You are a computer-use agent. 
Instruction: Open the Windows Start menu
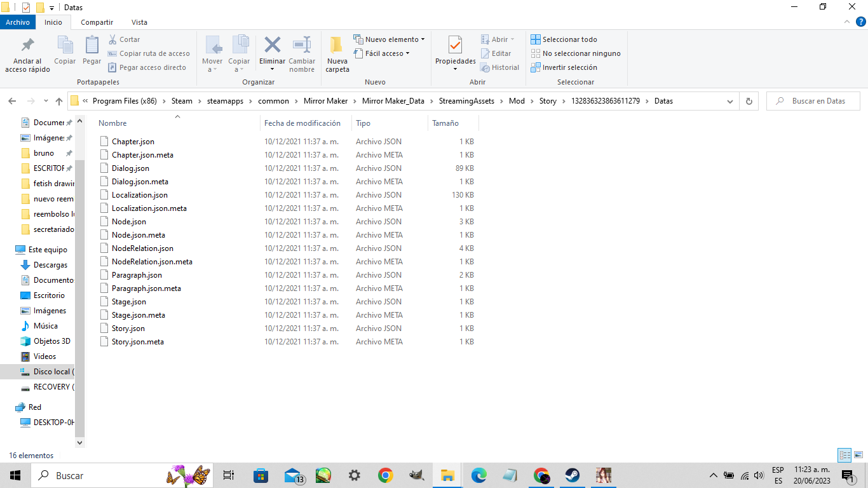click(x=15, y=475)
